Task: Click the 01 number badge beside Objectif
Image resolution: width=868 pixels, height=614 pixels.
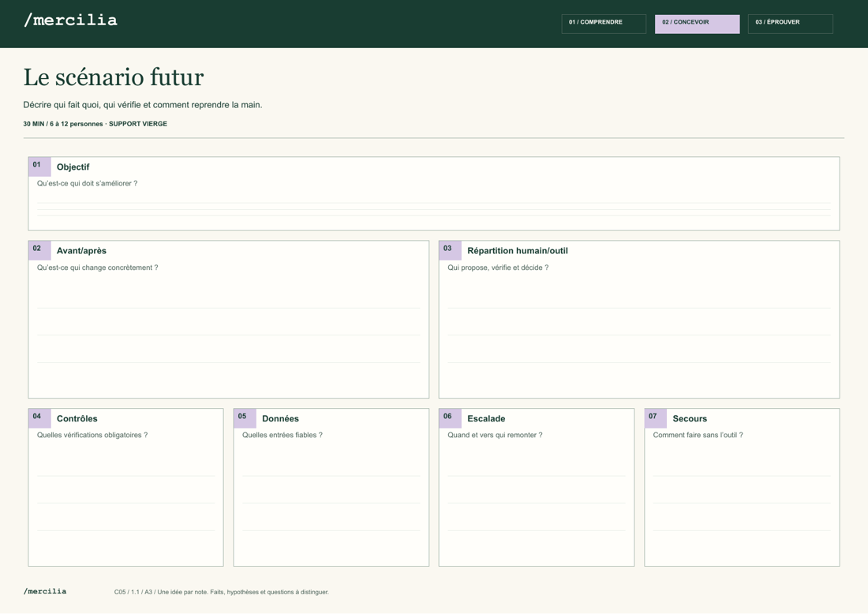Action: (39, 167)
